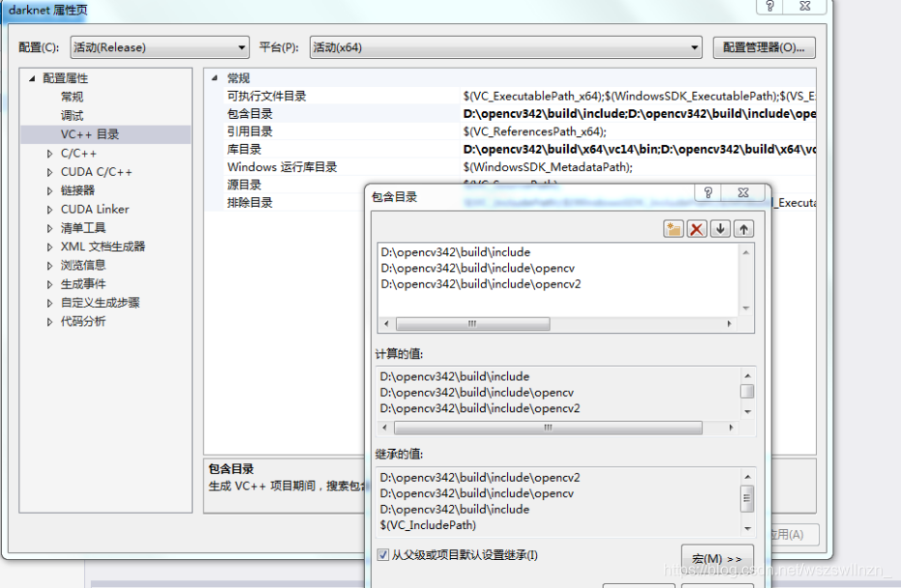The height and width of the screenshot is (588, 901).
Task: Select D:\opencv342\build\include\opencv in edit list
Action: [477, 268]
